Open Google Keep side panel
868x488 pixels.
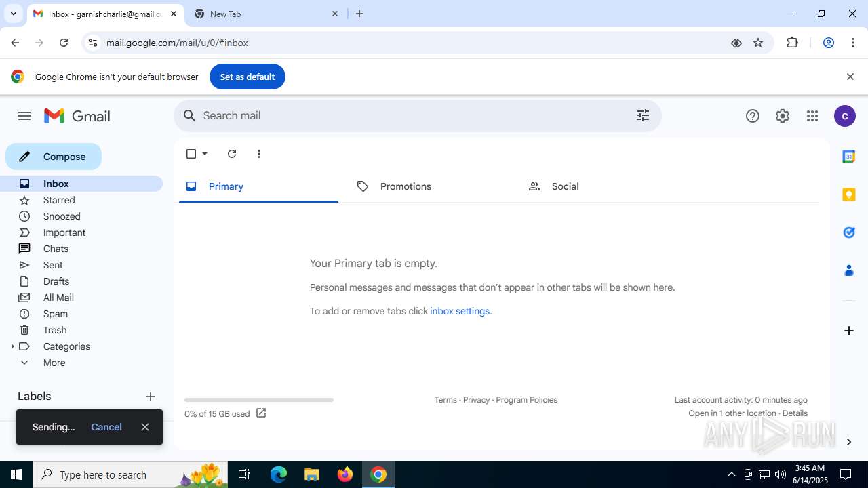click(x=848, y=195)
